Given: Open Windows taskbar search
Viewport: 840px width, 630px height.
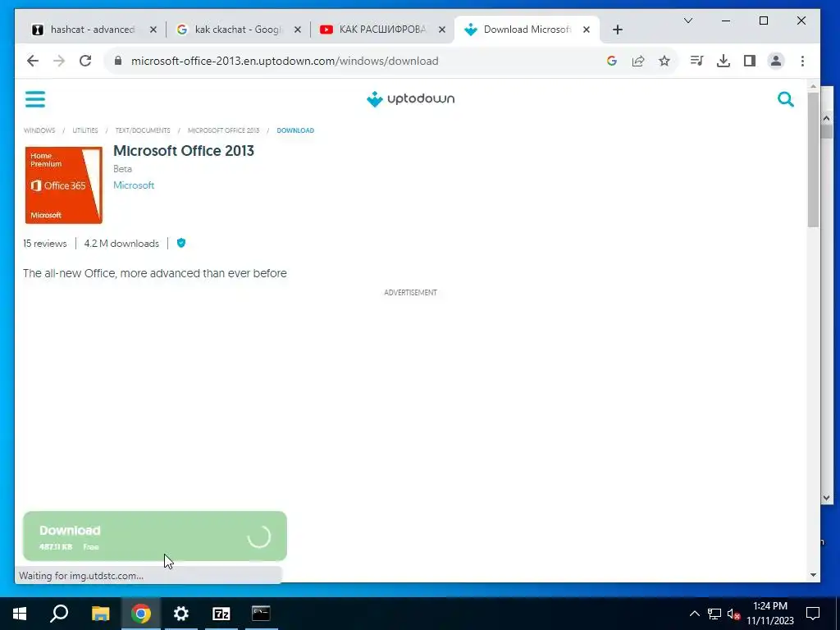Looking at the screenshot, I should click(59, 614).
